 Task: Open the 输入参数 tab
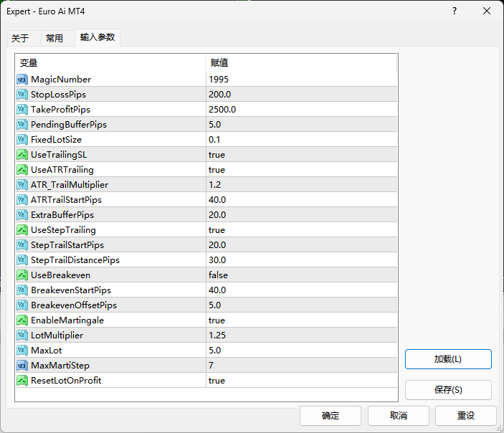tap(98, 38)
